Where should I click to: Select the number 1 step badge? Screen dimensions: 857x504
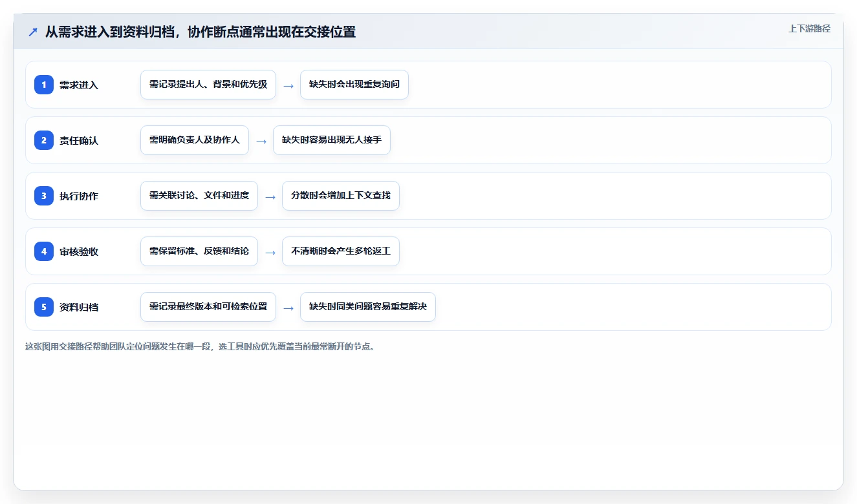(x=44, y=85)
